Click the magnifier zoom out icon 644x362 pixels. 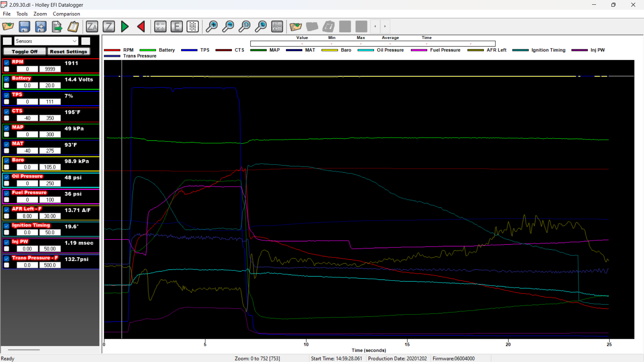pos(228,26)
